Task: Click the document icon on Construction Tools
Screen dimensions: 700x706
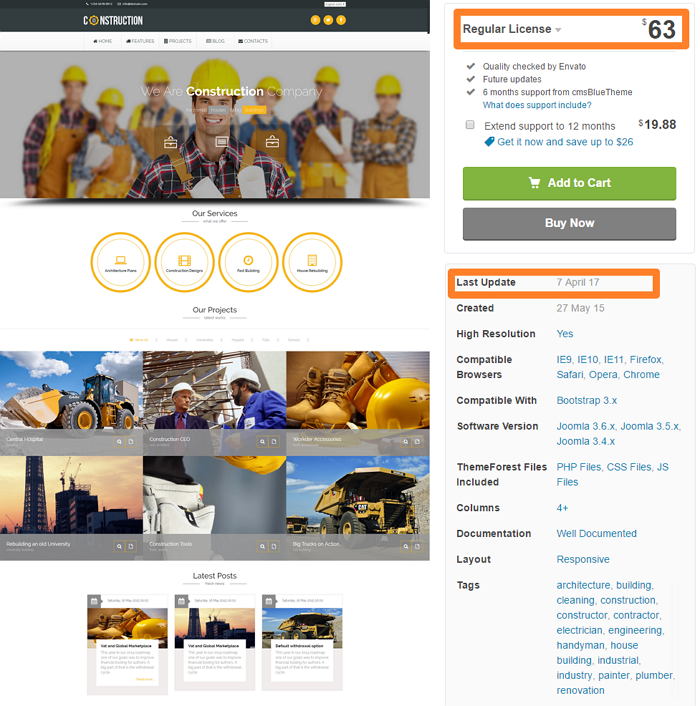Action: (274, 546)
